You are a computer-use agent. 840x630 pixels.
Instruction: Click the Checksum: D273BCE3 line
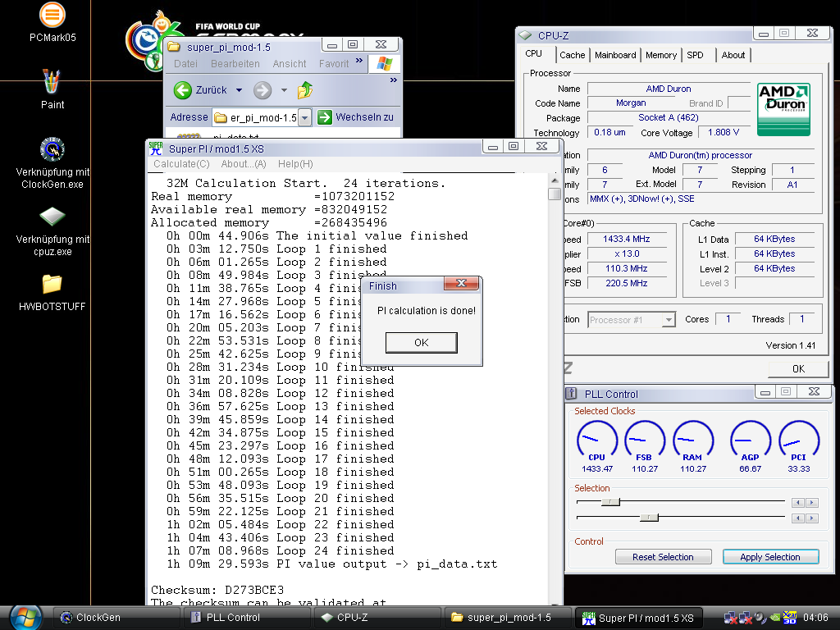pyautogui.click(x=217, y=590)
